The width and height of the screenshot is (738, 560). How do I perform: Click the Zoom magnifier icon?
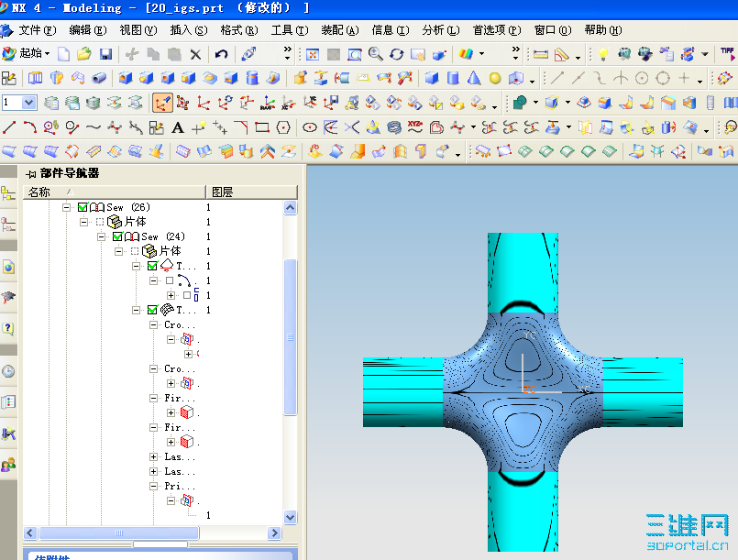click(375, 54)
